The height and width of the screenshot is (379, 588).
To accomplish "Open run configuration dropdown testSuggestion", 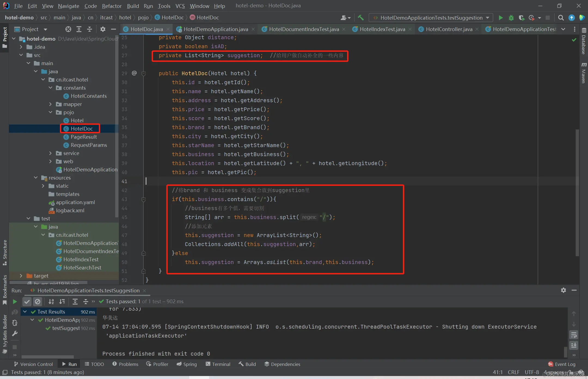I will pyautogui.click(x=431, y=18).
